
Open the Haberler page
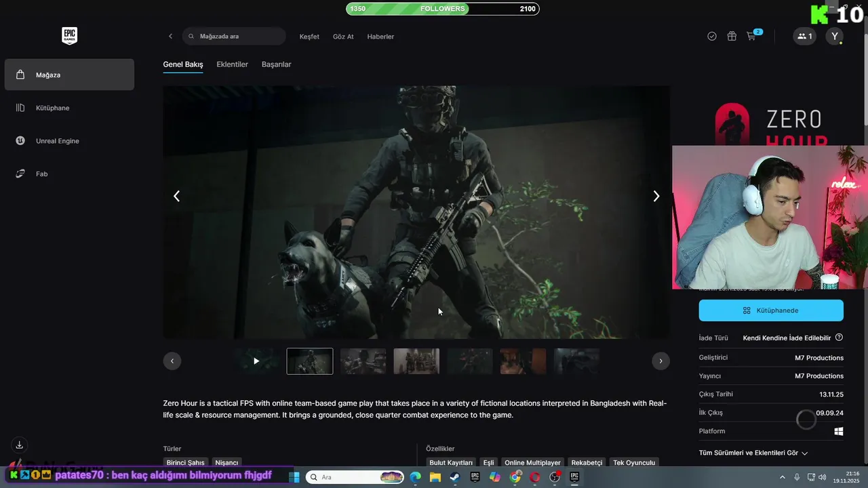tap(380, 37)
